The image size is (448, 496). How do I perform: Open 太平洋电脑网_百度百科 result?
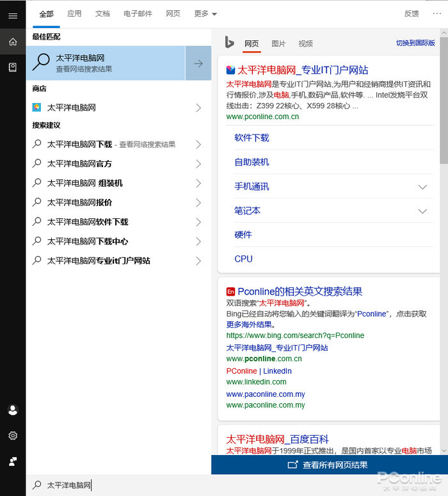[x=278, y=439]
